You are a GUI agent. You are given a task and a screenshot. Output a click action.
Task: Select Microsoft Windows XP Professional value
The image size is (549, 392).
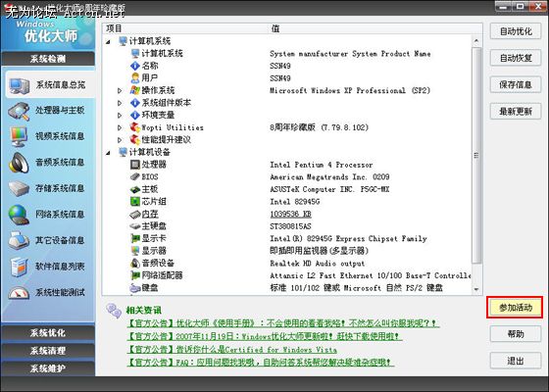[x=350, y=90]
